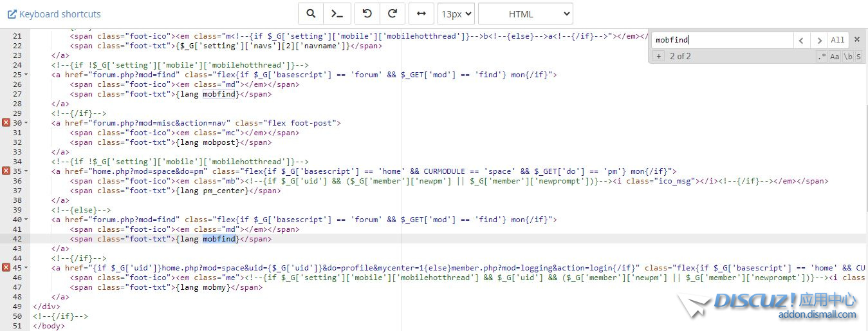Toggle regular expression search option
868x331 pixels.
(822, 57)
